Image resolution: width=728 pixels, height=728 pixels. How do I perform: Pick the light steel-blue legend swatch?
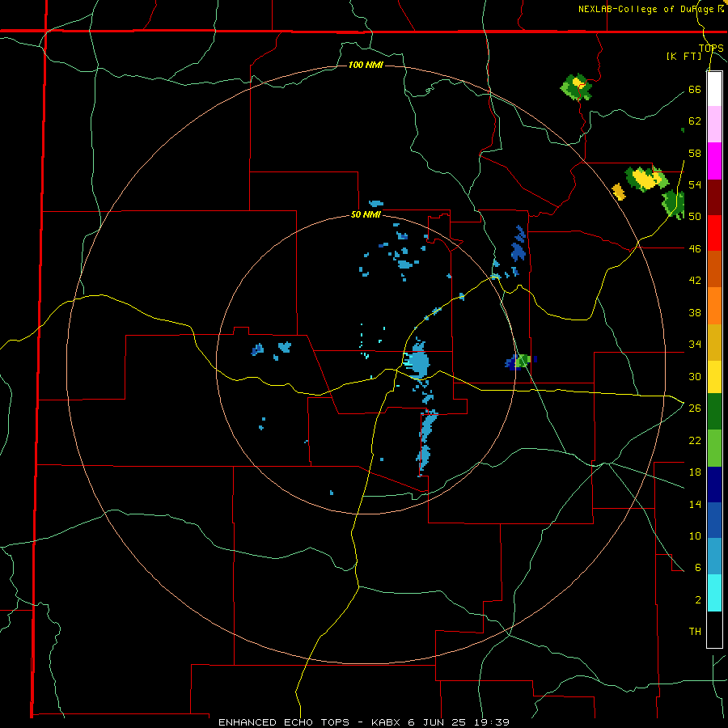714,557
